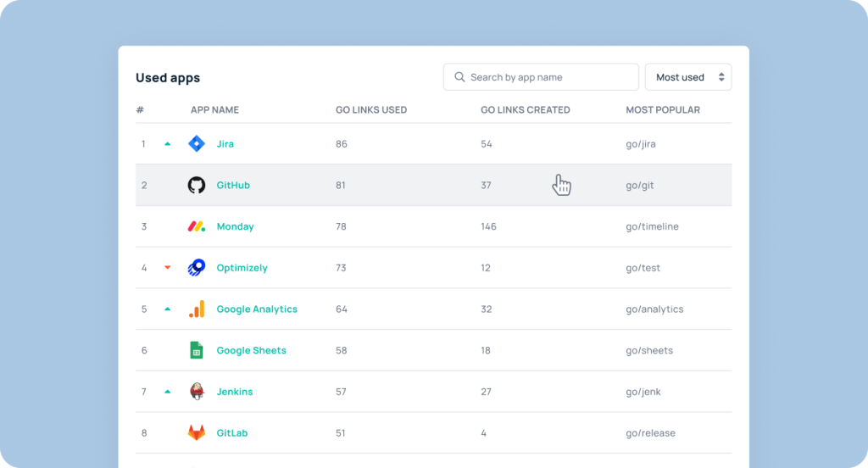The height and width of the screenshot is (468, 868).
Task: Select the go/git popular link text
Action: (x=639, y=185)
